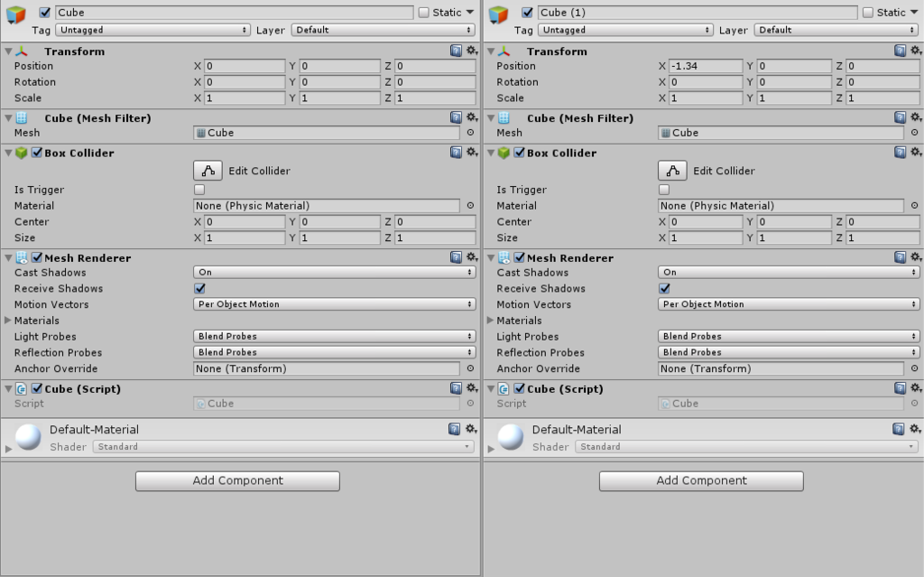
Task: Click Rotation Z field in Cube (1) inspector
Action: click(x=882, y=81)
